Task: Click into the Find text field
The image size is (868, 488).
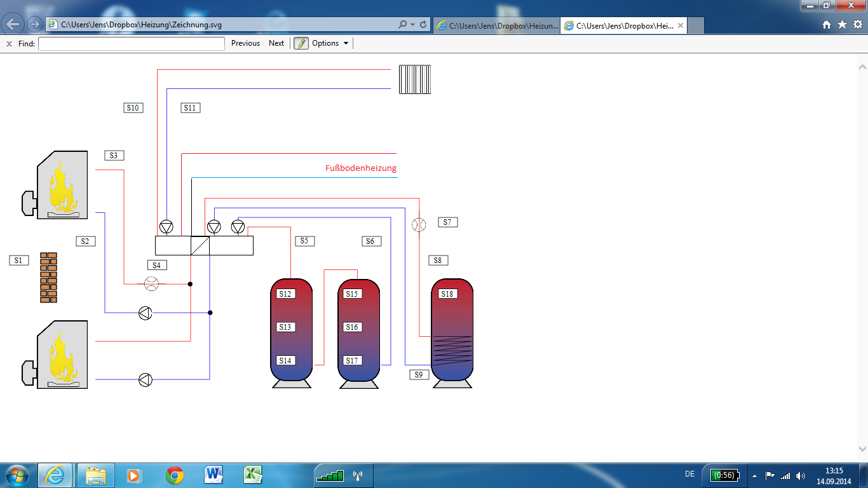Action: pyautogui.click(x=131, y=43)
